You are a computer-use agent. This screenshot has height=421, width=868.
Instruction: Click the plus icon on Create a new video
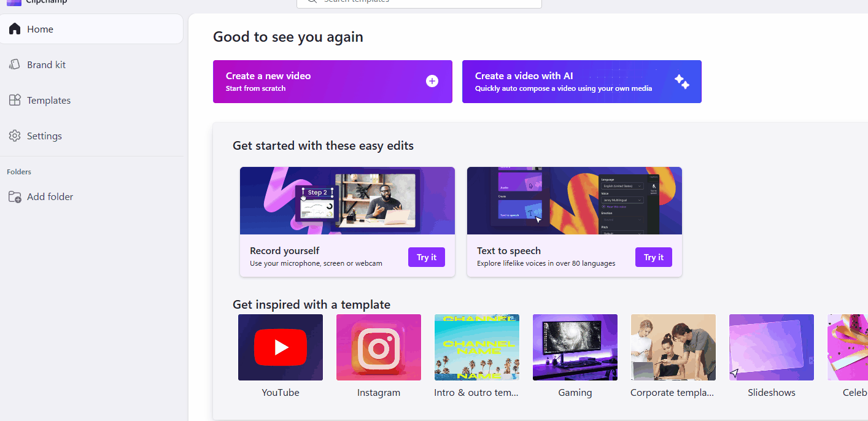[x=432, y=80]
